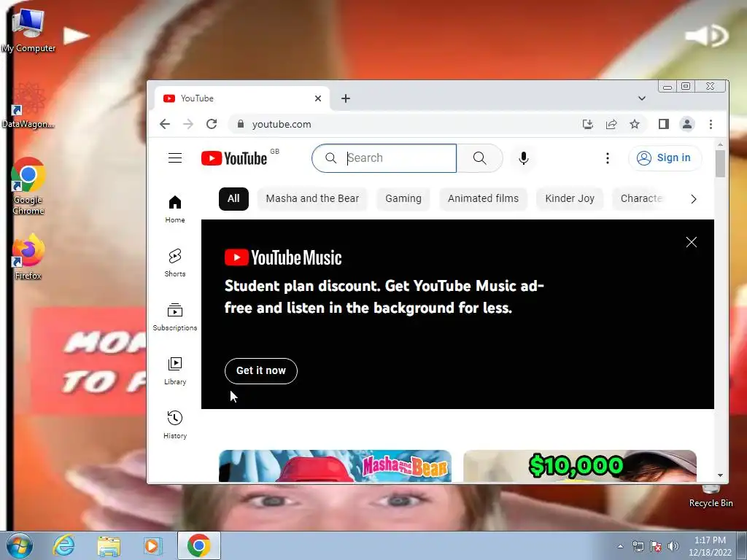Select DataWagon desktop shortcut
The height and width of the screenshot is (560, 747).
pyautogui.click(x=28, y=106)
